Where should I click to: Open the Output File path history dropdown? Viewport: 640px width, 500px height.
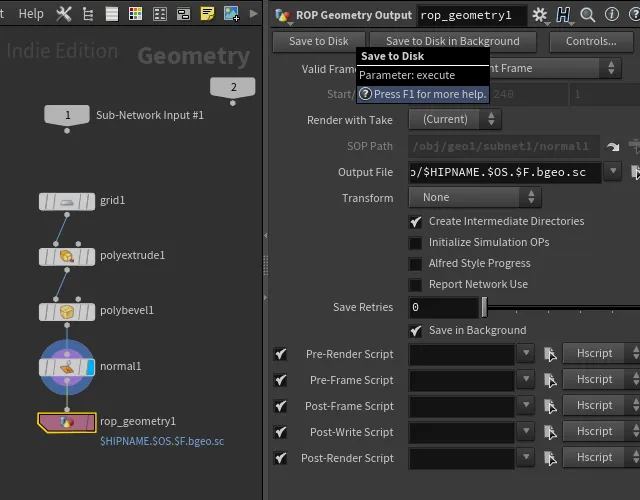613,171
